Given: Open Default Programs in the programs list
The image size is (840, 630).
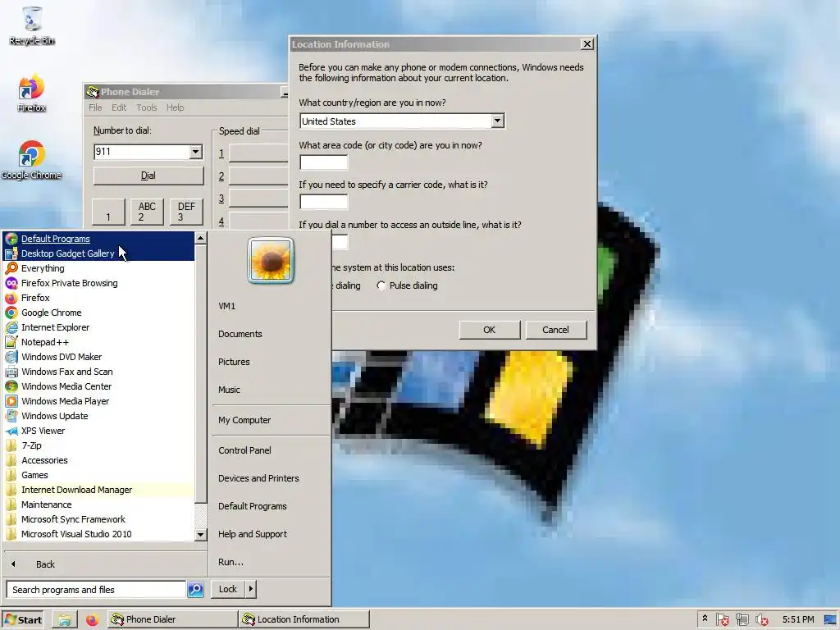Looking at the screenshot, I should [98, 239].
